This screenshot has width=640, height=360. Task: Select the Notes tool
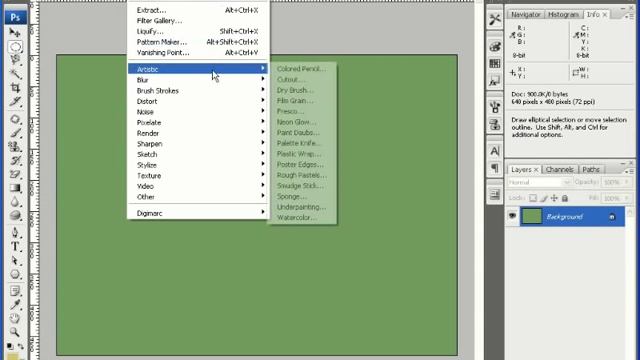(x=15, y=291)
